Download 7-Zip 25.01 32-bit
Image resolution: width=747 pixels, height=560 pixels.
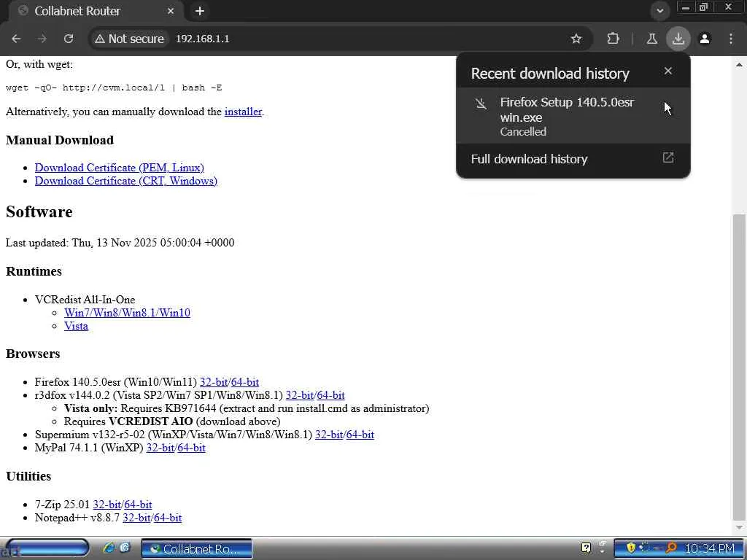tap(107, 505)
